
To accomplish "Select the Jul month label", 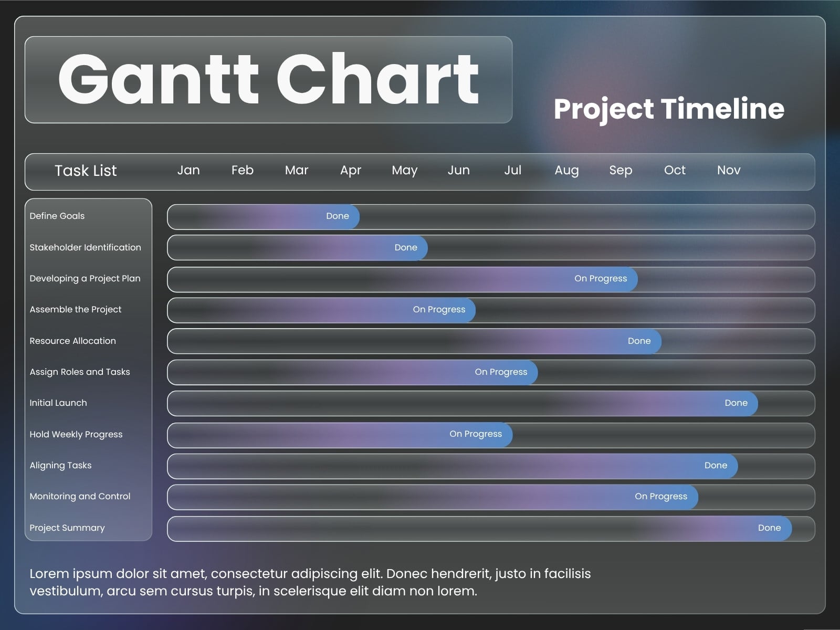I will coord(513,170).
